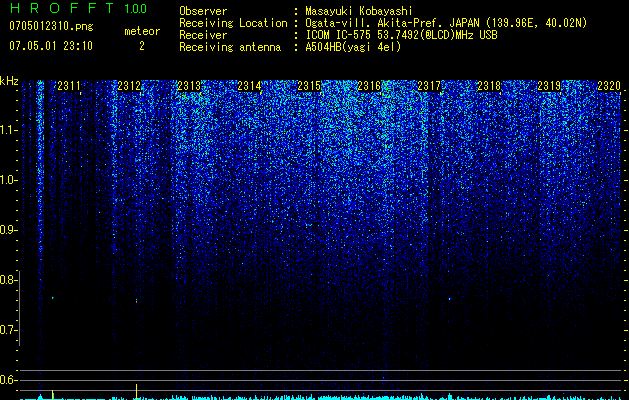Click the 2312 time marker

tap(129, 86)
